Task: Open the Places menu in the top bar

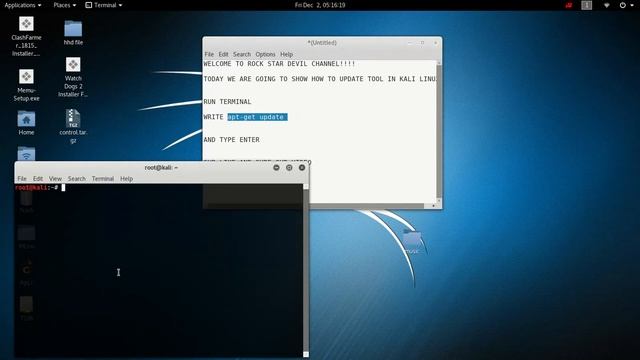Action: tap(64, 5)
